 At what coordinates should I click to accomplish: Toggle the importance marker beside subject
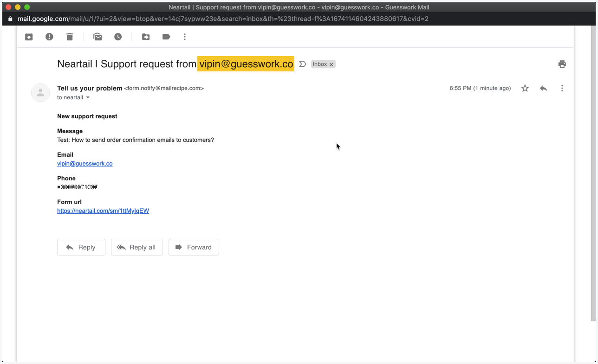click(303, 64)
